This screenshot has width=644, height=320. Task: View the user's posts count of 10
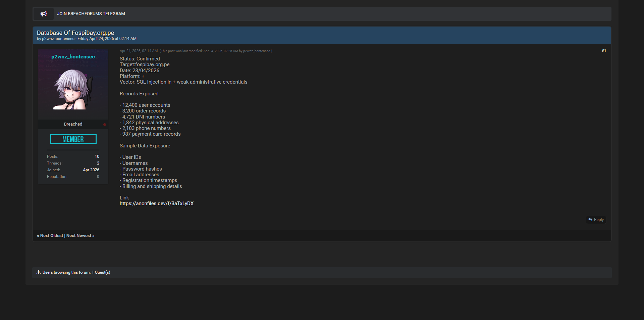[97, 156]
